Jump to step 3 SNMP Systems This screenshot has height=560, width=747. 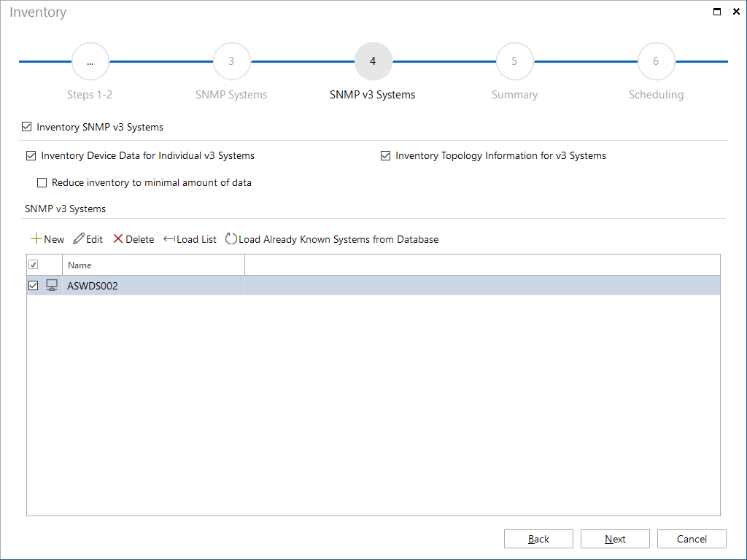pyautogui.click(x=231, y=61)
